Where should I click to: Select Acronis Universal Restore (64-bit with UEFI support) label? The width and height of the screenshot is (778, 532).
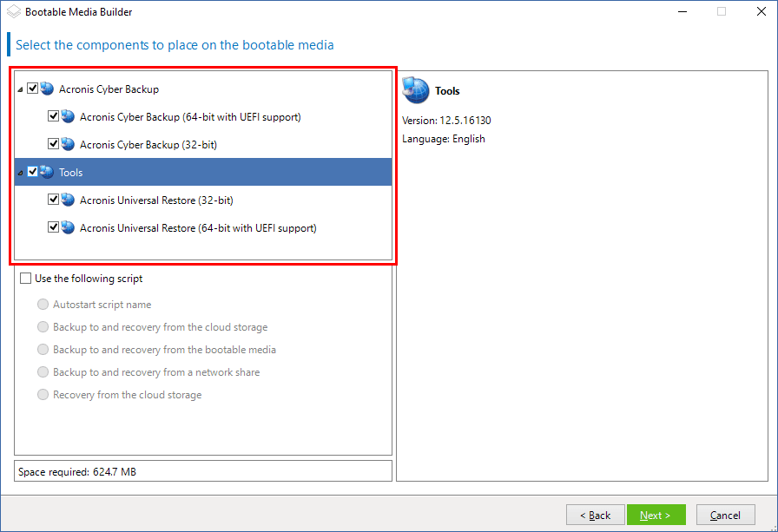pos(198,227)
